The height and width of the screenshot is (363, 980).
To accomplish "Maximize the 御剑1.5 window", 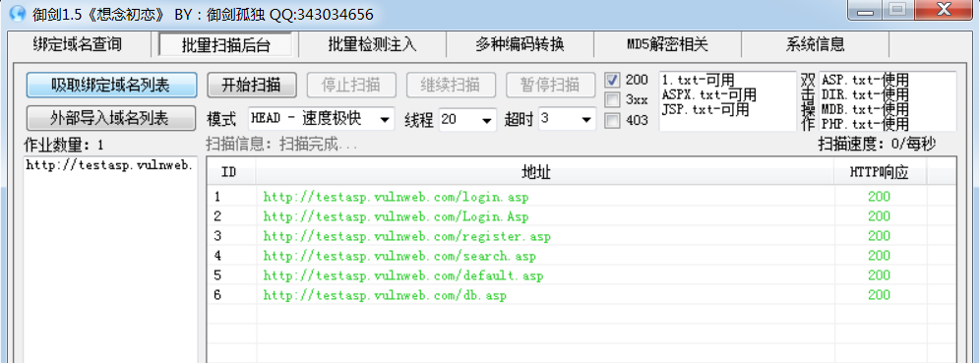I will tap(897, 10).
